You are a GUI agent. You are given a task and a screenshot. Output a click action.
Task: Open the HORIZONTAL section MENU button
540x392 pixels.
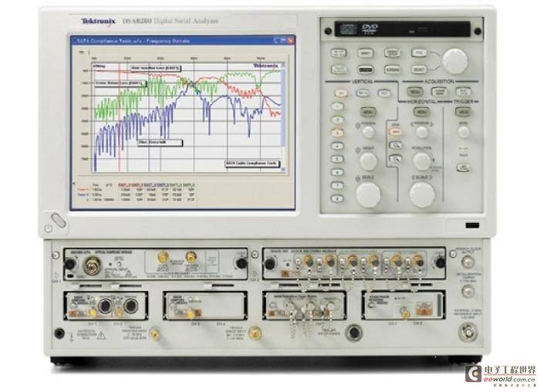pos(421,112)
